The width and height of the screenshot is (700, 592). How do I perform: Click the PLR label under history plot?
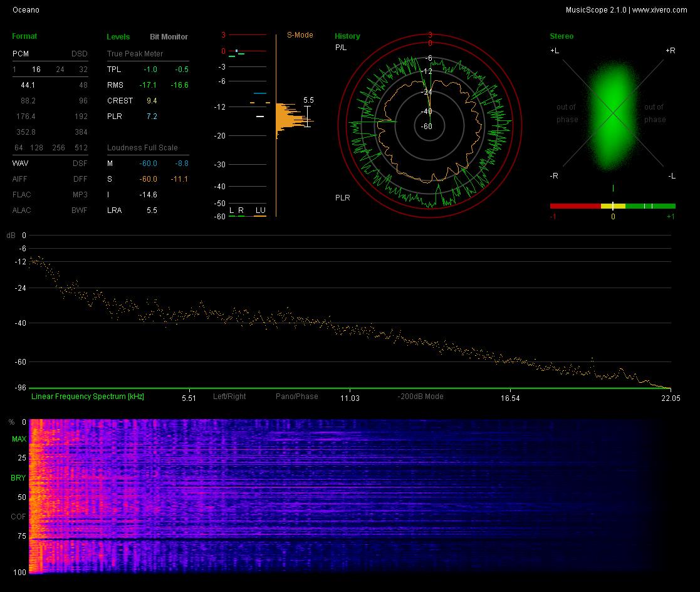click(x=342, y=197)
